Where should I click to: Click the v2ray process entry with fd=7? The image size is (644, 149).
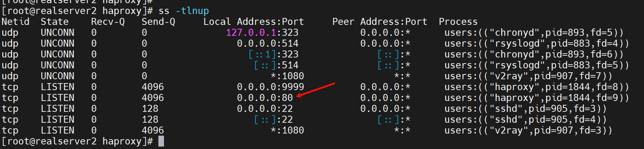[x=528, y=76]
